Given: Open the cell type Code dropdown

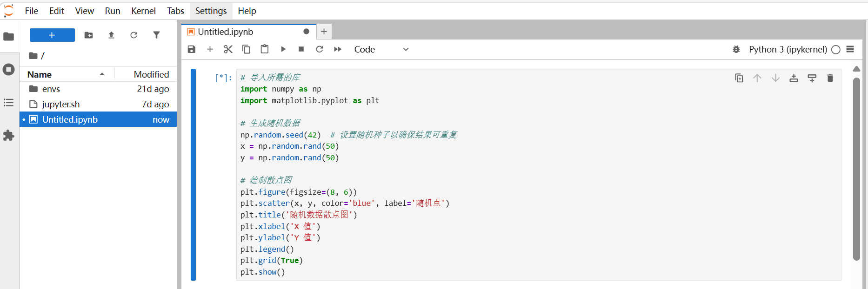Looking at the screenshot, I should 381,49.
